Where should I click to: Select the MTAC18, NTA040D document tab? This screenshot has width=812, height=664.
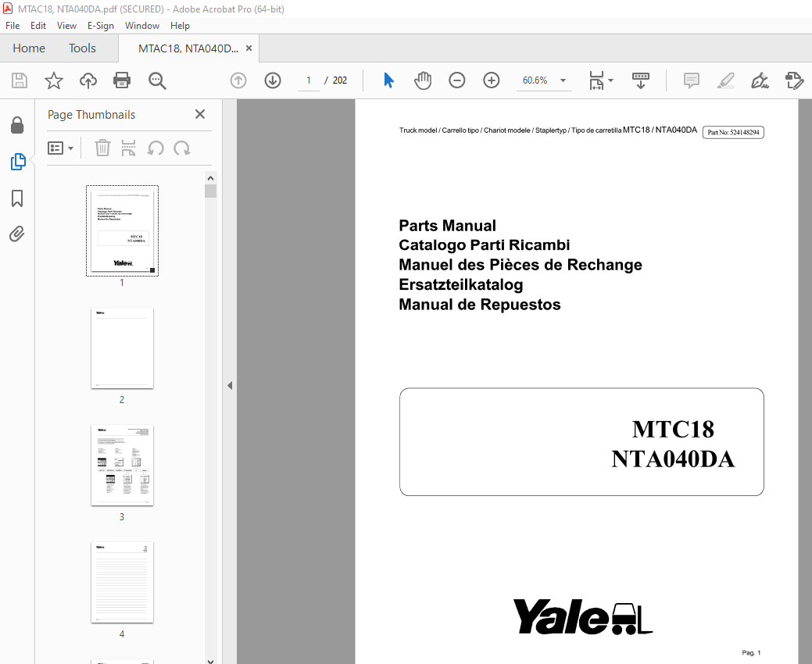tap(188, 48)
